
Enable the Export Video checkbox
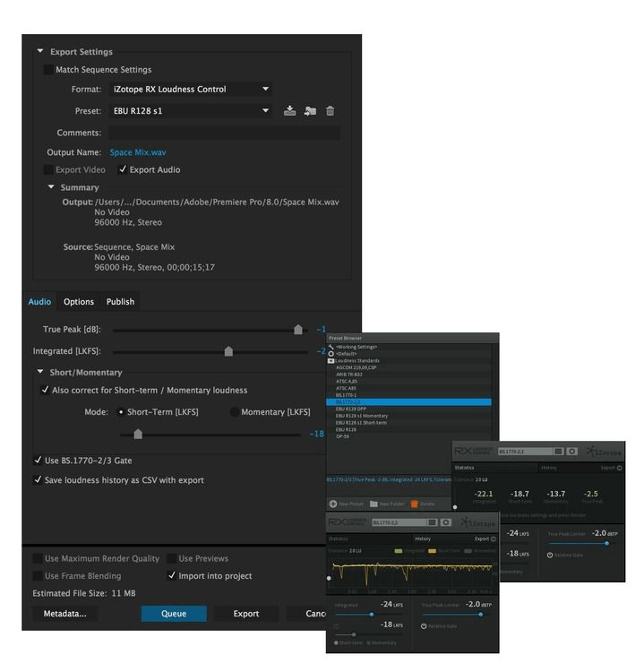(x=48, y=169)
